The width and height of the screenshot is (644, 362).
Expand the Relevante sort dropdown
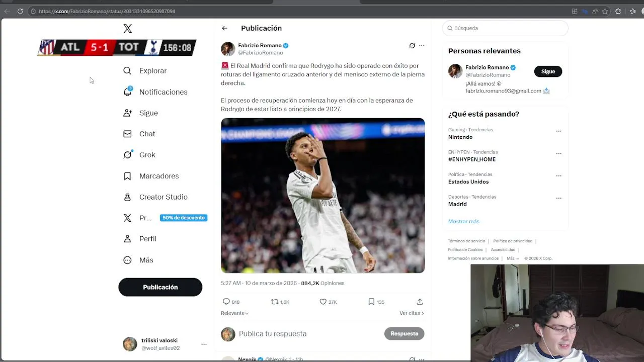tap(235, 313)
